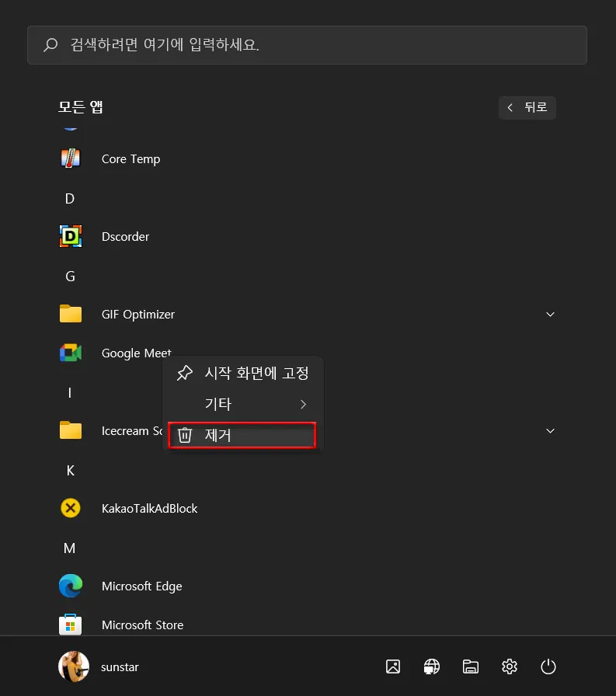Open the Google Meet app icon
The height and width of the screenshot is (696, 616).
[71, 353]
